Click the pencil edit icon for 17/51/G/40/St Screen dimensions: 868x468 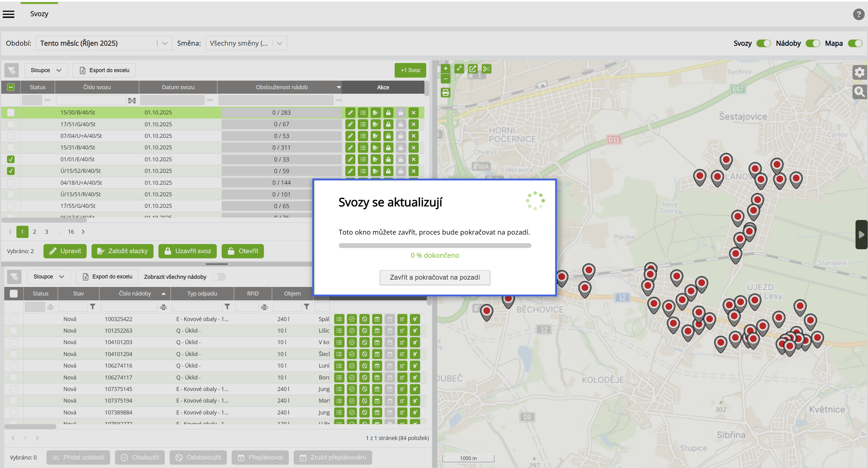[350, 124]
